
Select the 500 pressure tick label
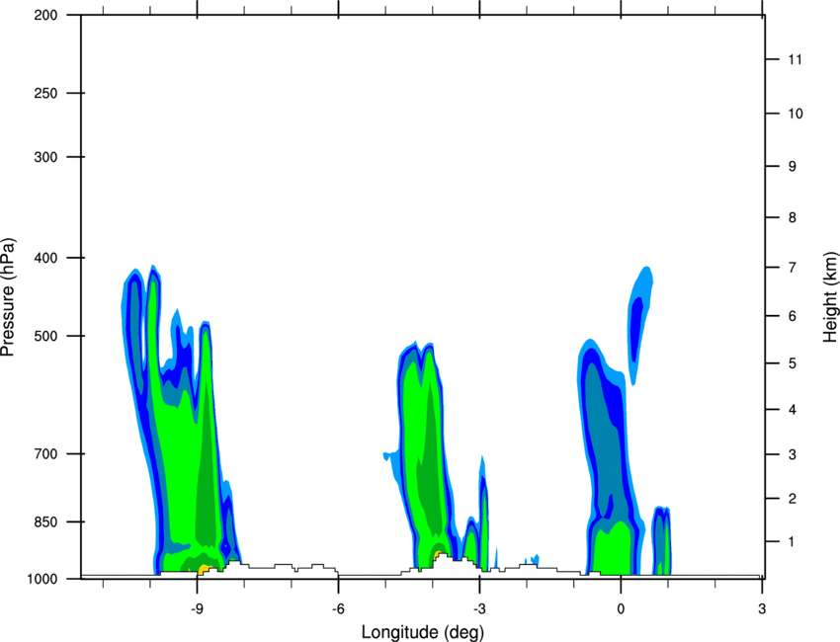pos(45,336)
